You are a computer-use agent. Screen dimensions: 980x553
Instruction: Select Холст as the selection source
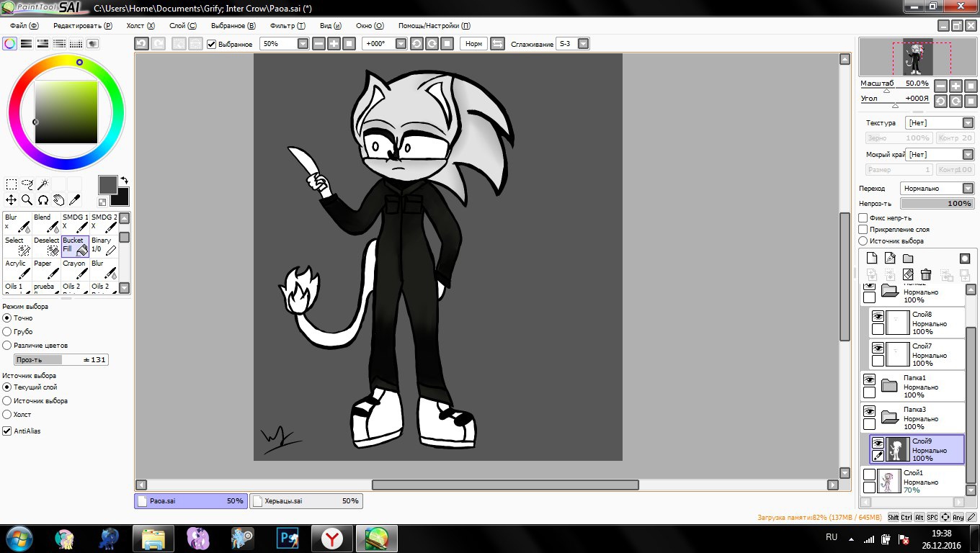click(7, 414)
